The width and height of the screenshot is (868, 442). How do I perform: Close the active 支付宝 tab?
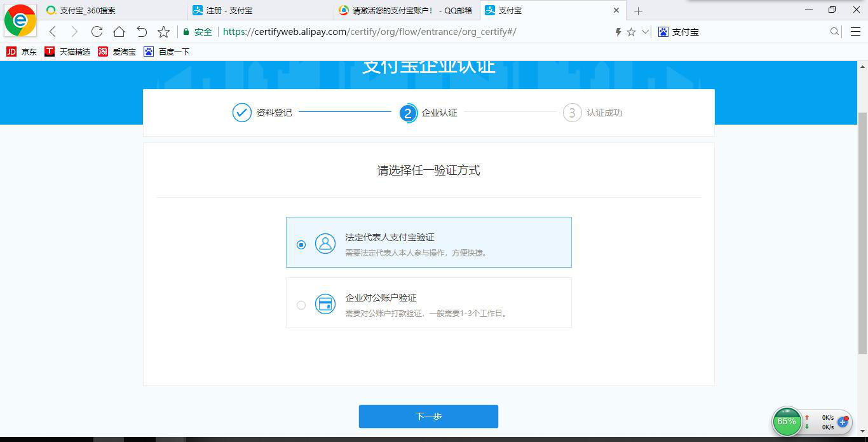pyautogui.click(x=616, y=10)
